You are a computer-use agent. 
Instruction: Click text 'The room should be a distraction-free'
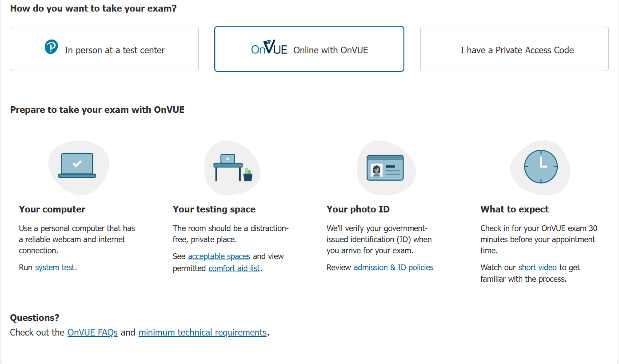click(231, 234)
